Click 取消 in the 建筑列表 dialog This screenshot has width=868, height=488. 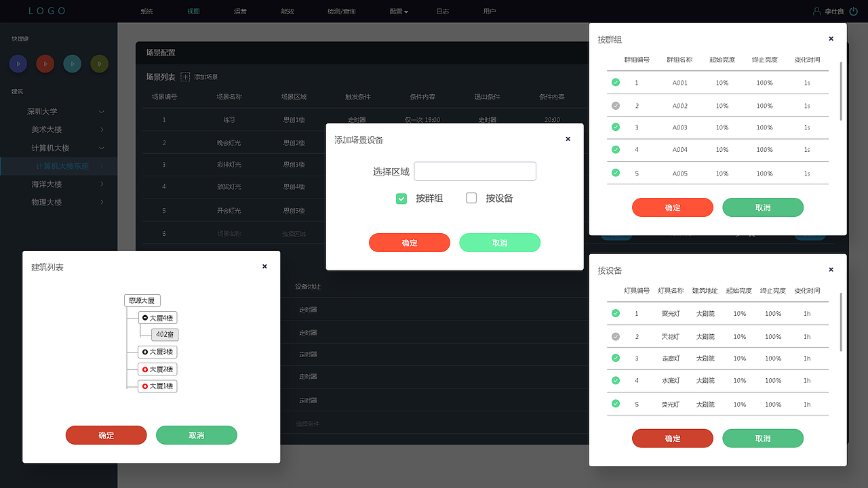tap(197, 435)
